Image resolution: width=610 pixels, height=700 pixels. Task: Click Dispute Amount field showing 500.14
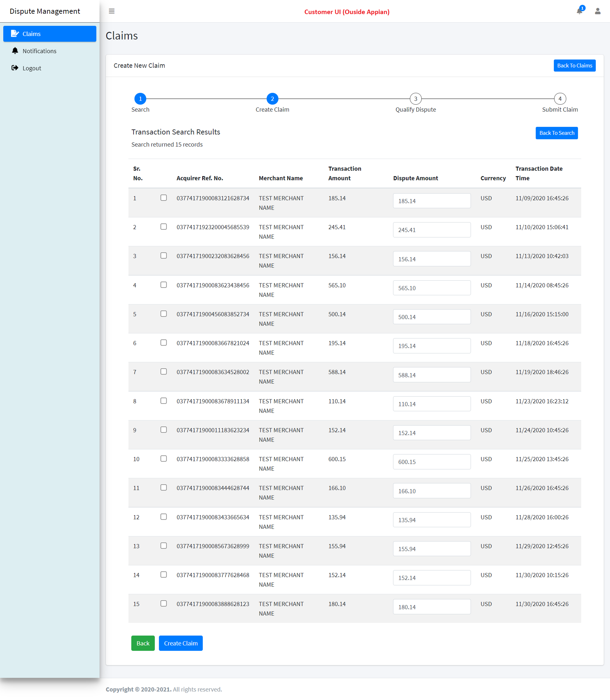[432, 317]
